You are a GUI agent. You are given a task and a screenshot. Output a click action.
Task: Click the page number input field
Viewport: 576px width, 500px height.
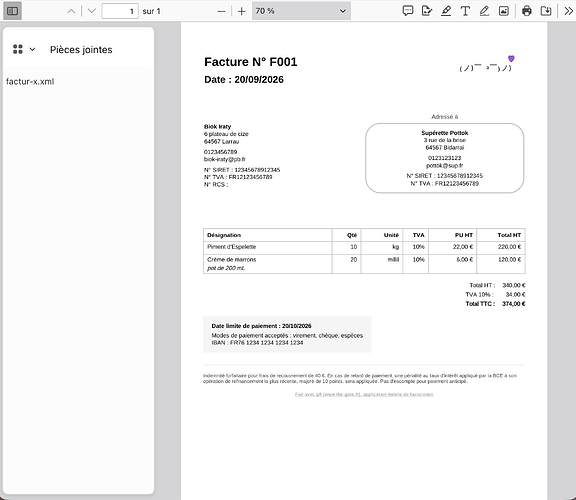[x=120, y=11]
